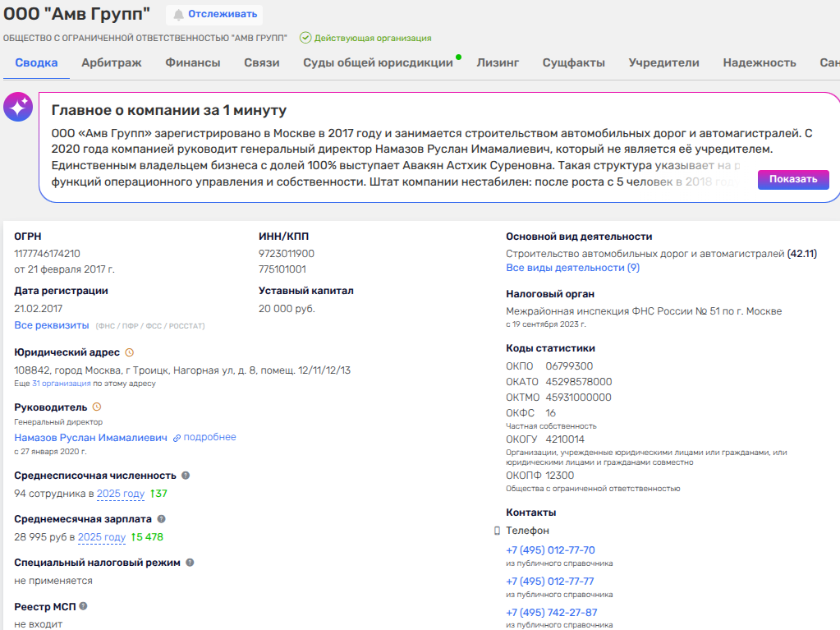Click the purple sparkle AI summary icon
840x630 pixels.
18,107
